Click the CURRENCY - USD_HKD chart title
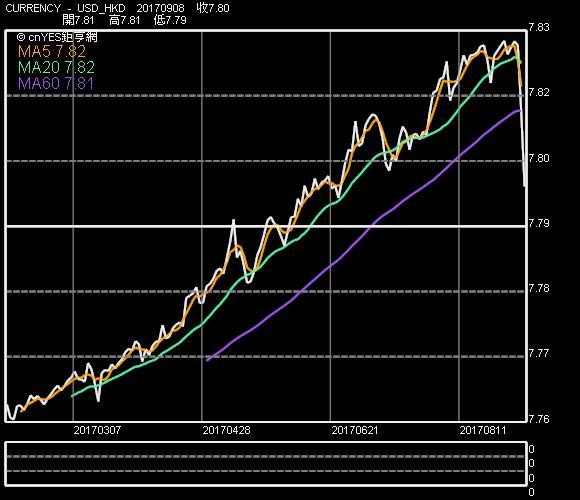Image resolution: width=580 pixels, height=500 pixels. [65, 8]
